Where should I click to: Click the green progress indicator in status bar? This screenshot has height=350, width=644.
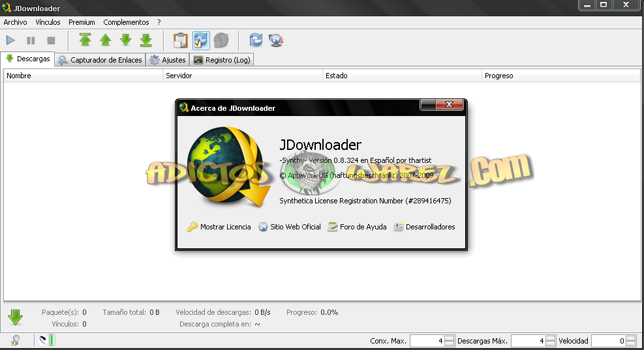coord(52,340)
